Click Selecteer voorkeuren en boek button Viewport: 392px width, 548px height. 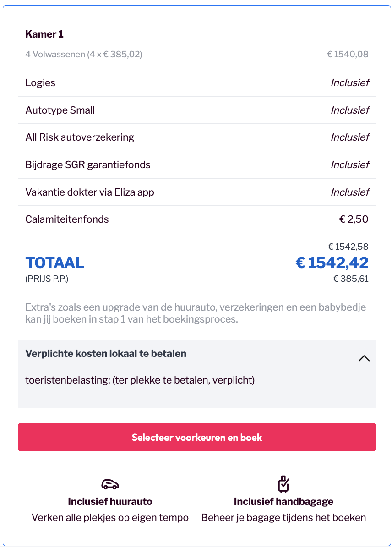click(197, 437)
